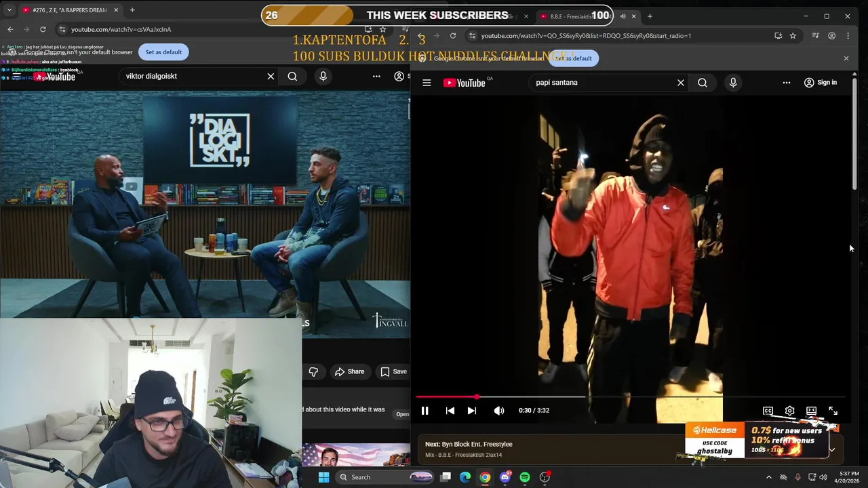Launch Microsoft Edge from the taskbar
The image size is (868, 488).
pyautogui.click(x=465, y=477)
